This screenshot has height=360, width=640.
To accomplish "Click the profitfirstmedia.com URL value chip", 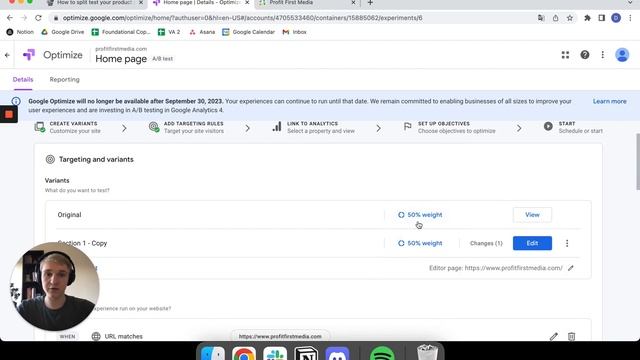I will tap(280, 336).
